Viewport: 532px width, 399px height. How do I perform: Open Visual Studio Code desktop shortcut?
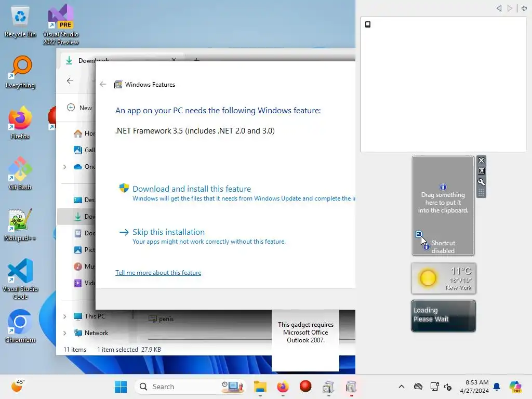pyautogui.click(x=20, y=279)
